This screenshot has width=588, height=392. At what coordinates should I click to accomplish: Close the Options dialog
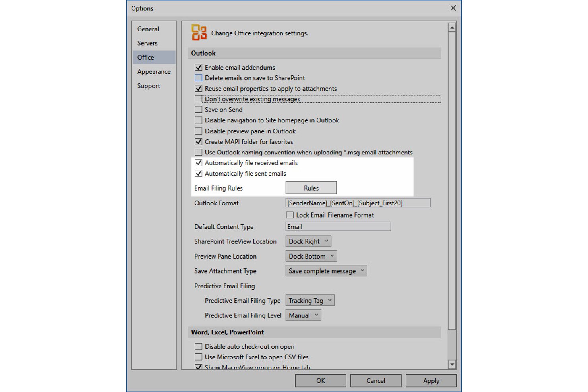pyautogui.click(x=453, y=8)
